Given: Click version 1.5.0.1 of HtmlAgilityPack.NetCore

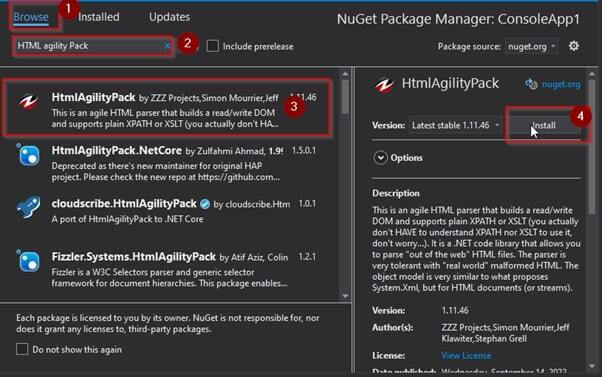Looking at the screenshot, I should click(304, 150).
